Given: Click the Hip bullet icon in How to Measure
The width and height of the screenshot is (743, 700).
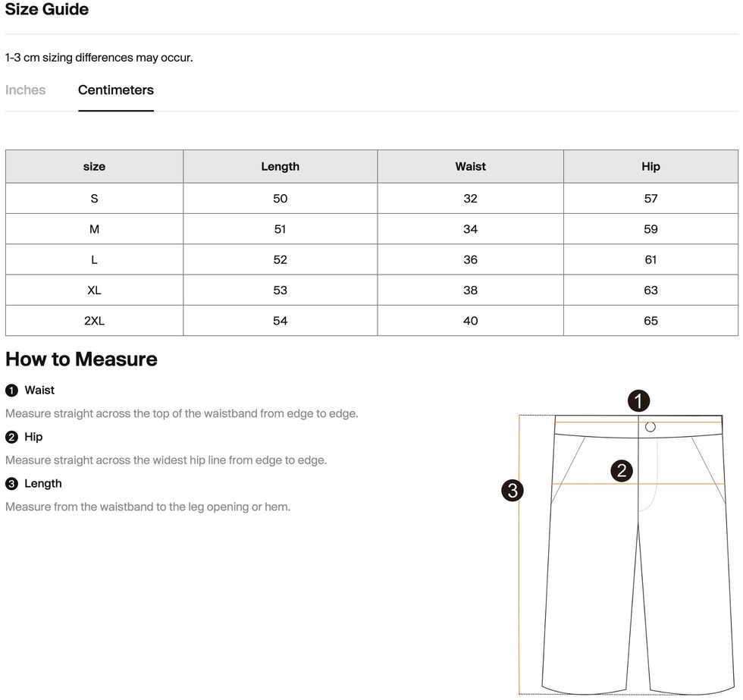Looking at the screenshot, I should click(x=11, y=437).
